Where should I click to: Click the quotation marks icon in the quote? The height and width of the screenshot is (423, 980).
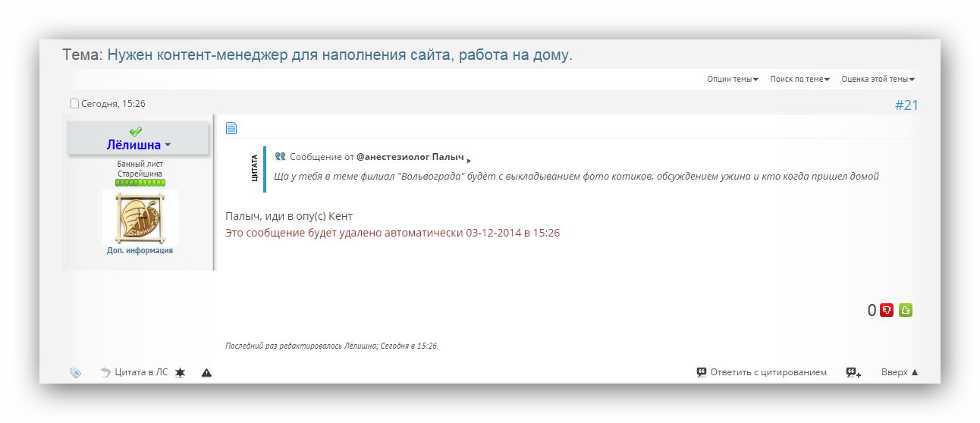coord(280,156)
